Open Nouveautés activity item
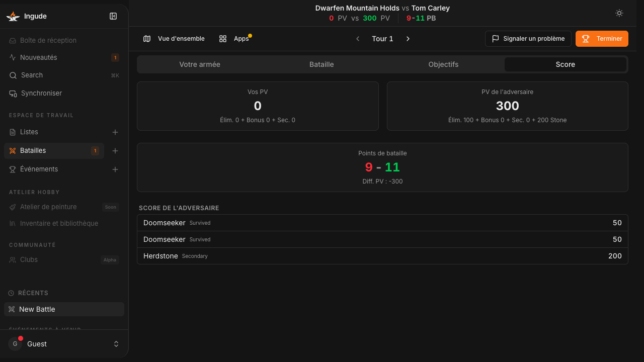Viewport: 644px width, 362px height. [64, 58]
